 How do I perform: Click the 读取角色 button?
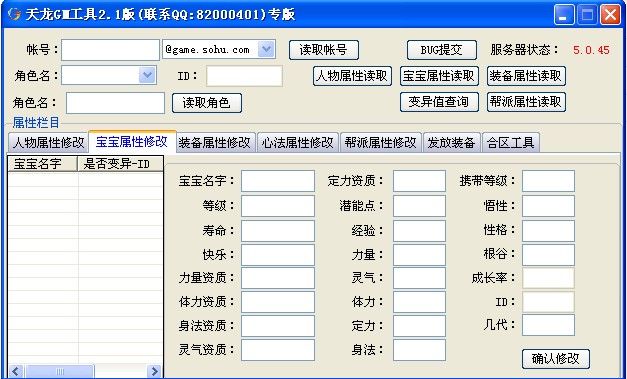(x=207, y=103)
